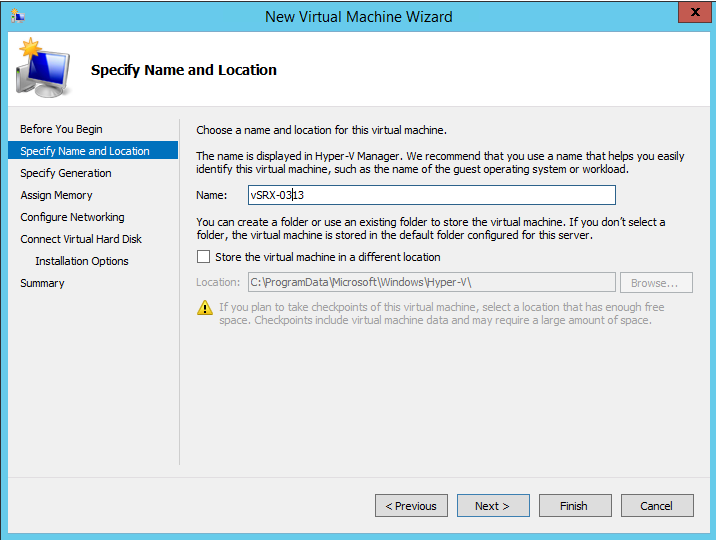Go to the Before You Begin step
The height and width of the screenshot is (540, 716).
point(61,129)
